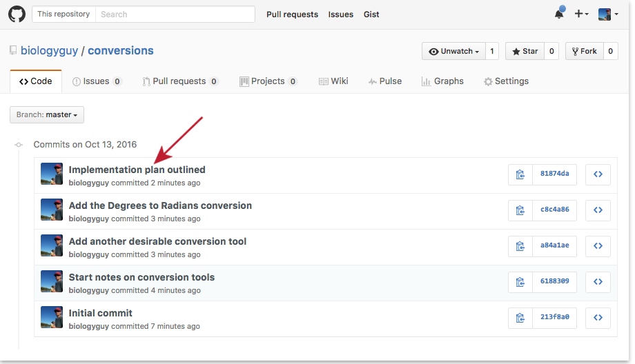This screenshot has width=635, height=364.
Task: Open commit Implementation plan outlined
Action: click(x=137, y=170)
